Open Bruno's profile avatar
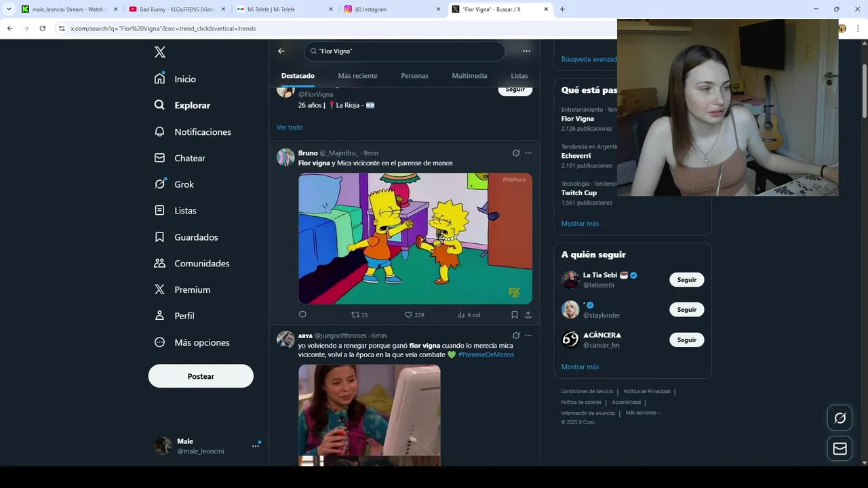Viewport: 868px width, 488px height. click(285, 157)
